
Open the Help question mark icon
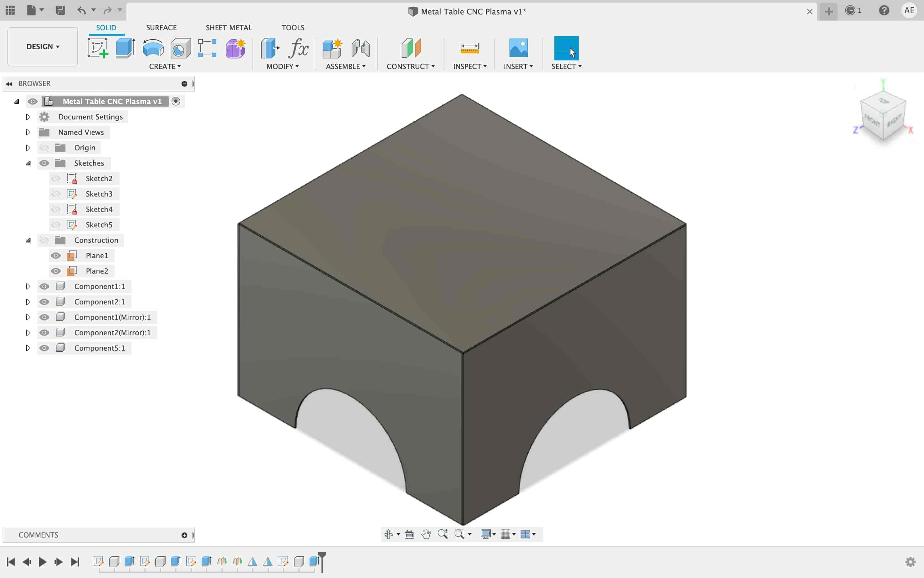pos(884,10)
